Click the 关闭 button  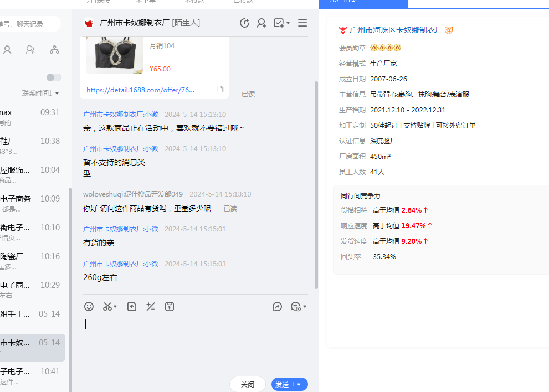point(248,385)
